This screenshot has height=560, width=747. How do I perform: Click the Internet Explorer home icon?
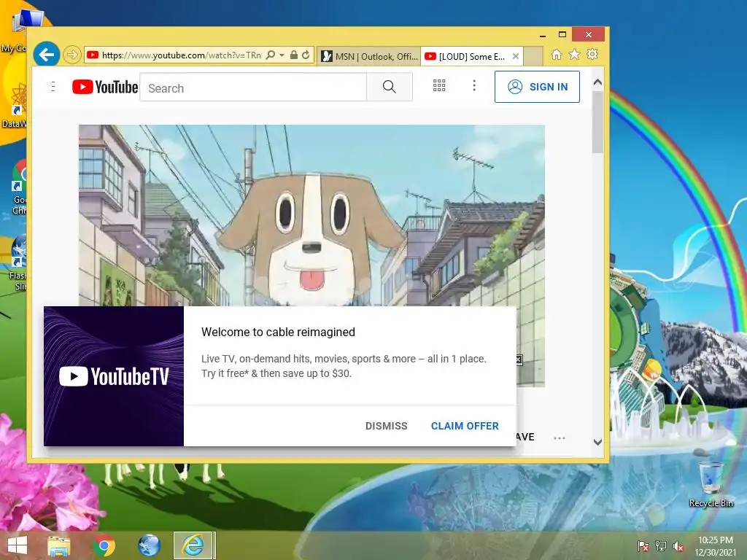click(x=557, y=55)
